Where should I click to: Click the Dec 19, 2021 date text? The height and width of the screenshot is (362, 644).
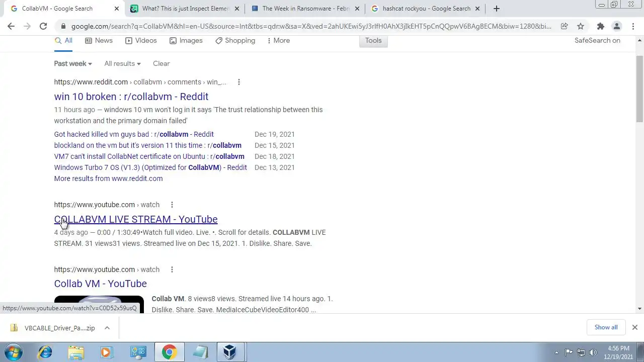[275, 134]
